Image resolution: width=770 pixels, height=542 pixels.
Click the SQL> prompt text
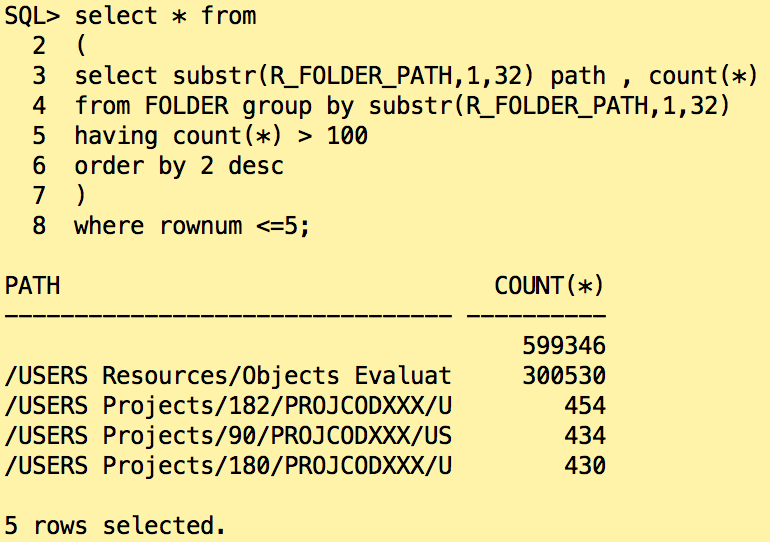pos(32,16)
